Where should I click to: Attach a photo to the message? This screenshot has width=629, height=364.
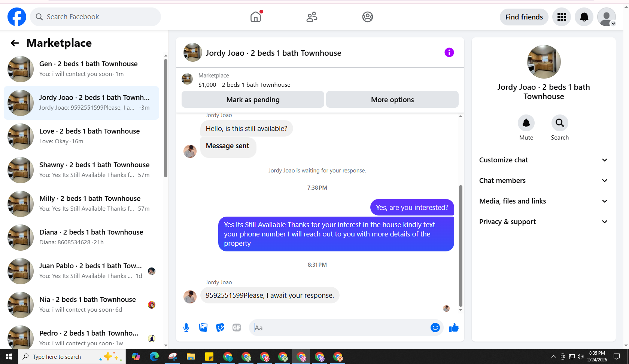coord(203,328)
